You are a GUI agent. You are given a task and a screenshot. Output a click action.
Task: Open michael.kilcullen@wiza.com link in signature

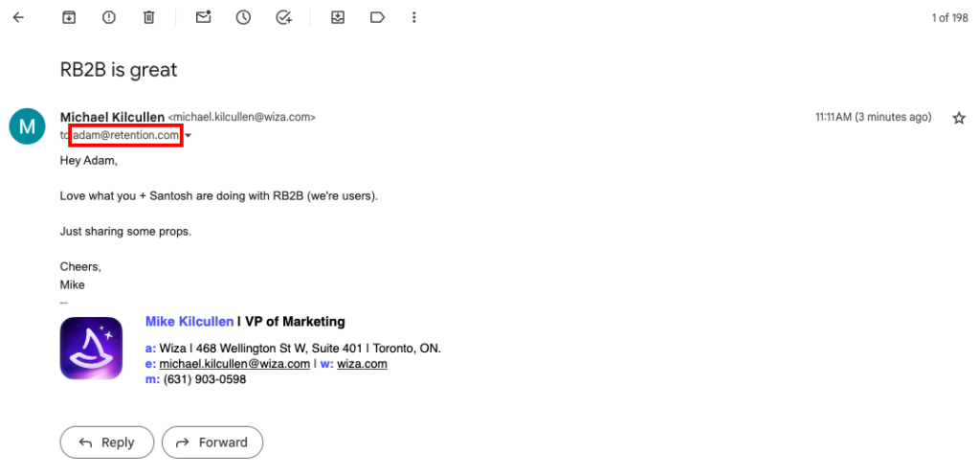(x=234, y=364)
